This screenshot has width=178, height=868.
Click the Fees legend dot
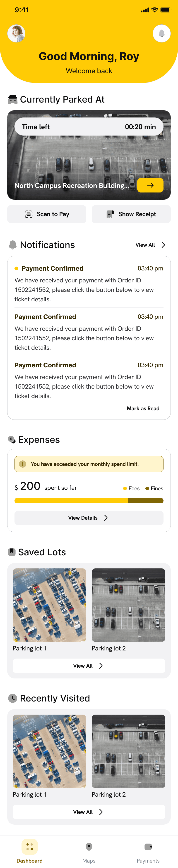[x=125, y=489]
